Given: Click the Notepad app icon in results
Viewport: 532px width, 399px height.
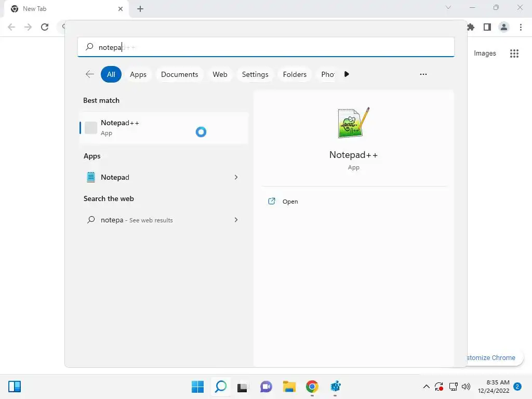Looking at the screenshot, I should pyautogui.click(x=91, y=177).
